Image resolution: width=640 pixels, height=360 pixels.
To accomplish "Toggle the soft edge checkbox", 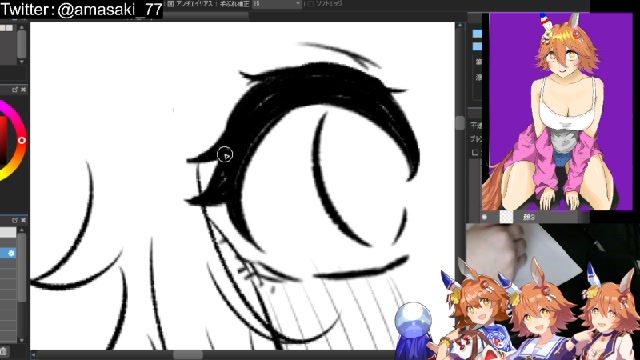I will pos(311,4).
